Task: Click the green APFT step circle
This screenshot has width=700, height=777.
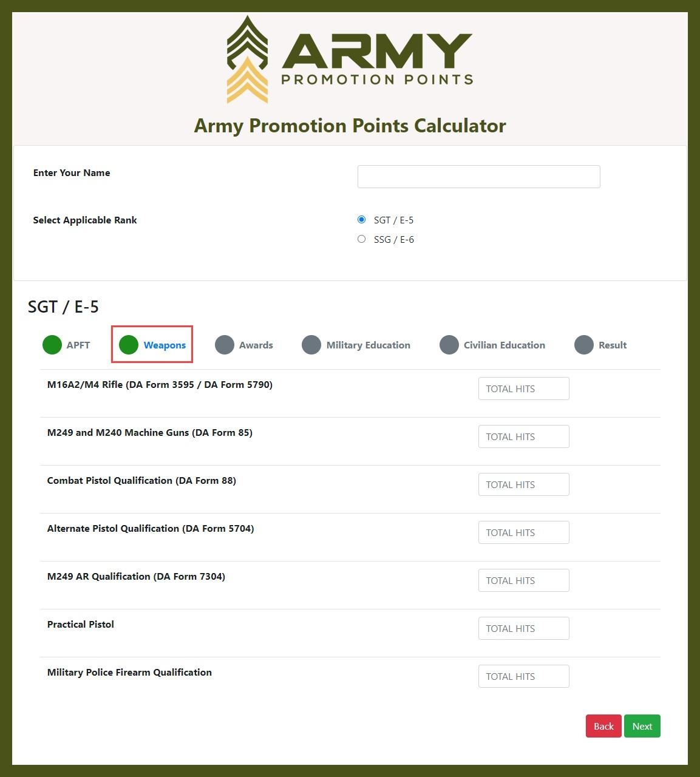Action: pos(52,345)
